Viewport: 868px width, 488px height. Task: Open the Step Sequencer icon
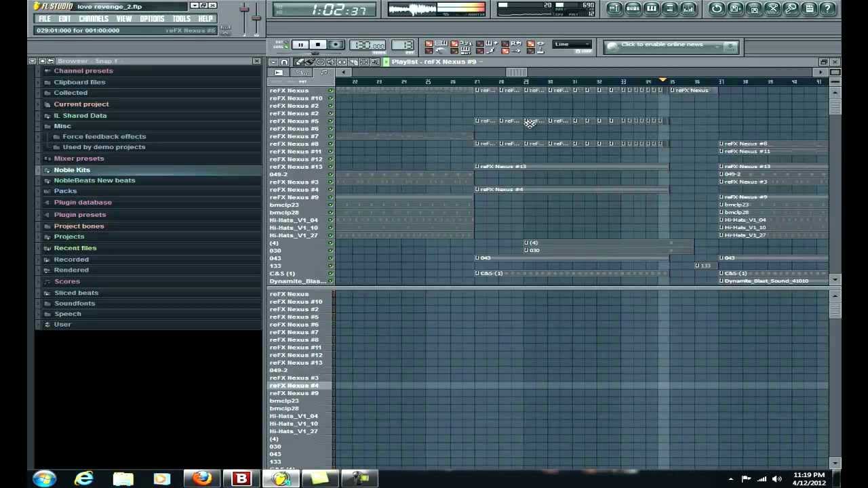[633, 8]
